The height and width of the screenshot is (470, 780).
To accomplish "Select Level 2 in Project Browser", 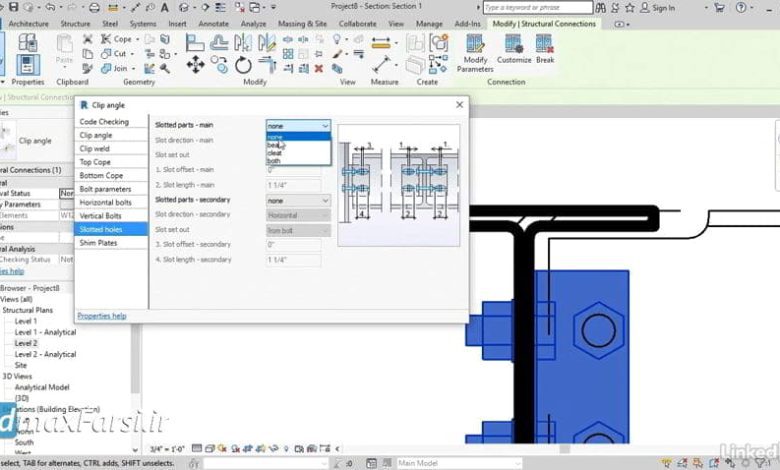I will coord(26,343).
